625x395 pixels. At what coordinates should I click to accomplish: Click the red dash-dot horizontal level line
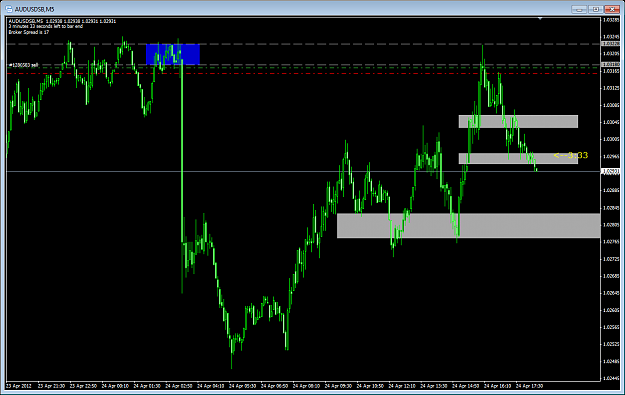(303, 74)
